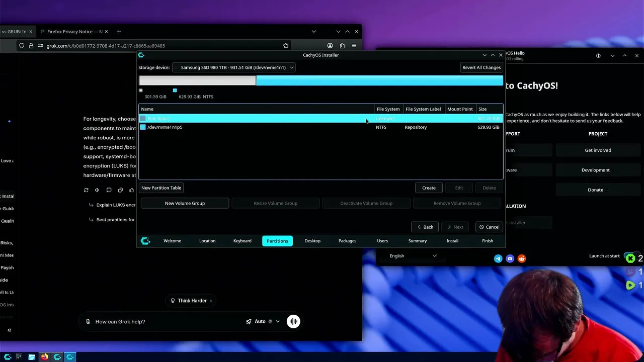The image size is (644, 362).
Task: Click Donate in CachyOS Hello
Action: [x=598, y=190]
